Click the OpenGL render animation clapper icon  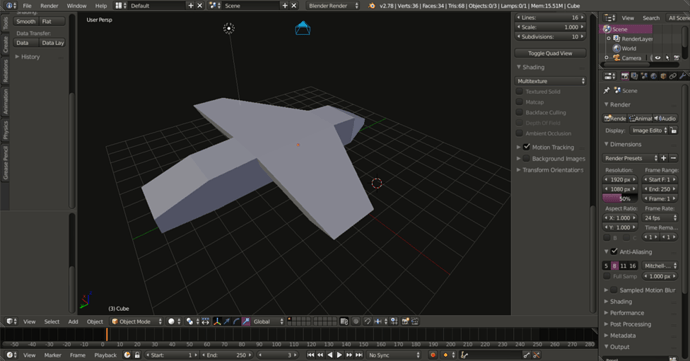pyautogui.click(x=415, y=321)
